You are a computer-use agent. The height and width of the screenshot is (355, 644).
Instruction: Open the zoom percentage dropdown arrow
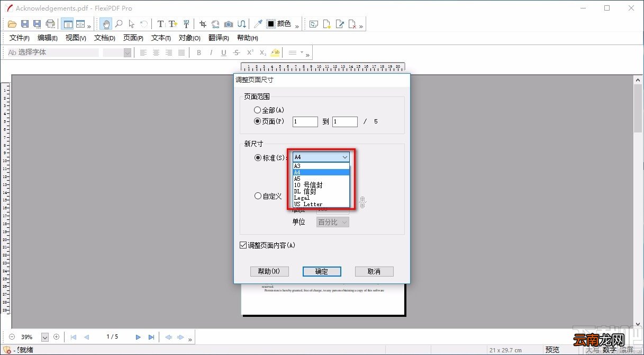click(x=45, y=337)
